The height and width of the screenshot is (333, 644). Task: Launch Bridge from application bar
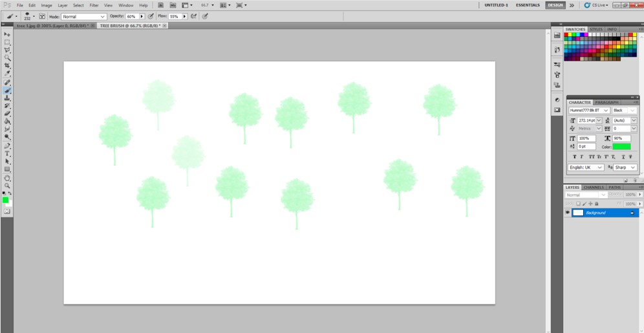click(x=160, y=5)
